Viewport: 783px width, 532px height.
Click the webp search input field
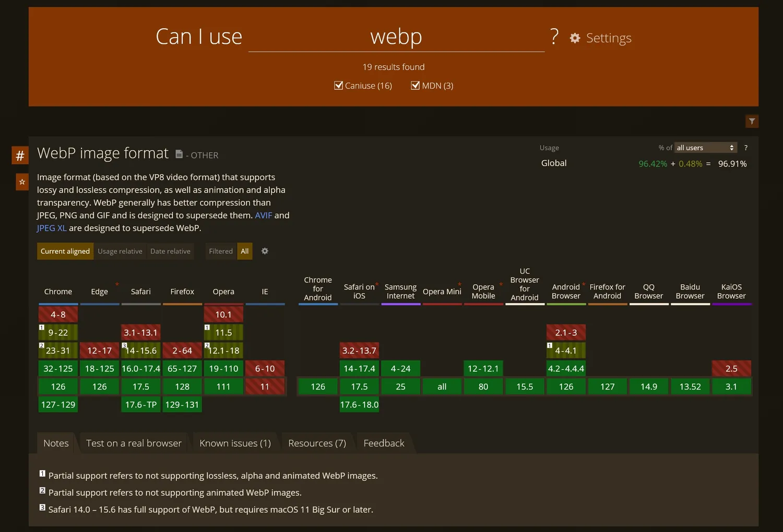tap(396, 37)
